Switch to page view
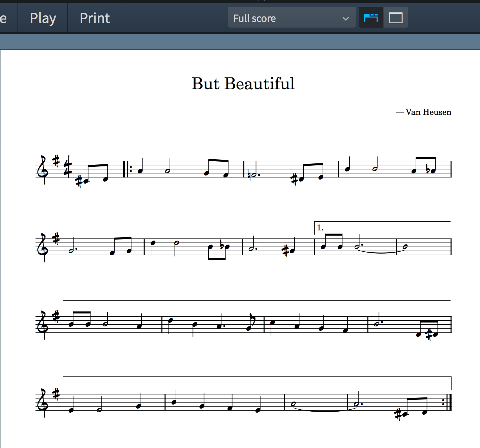Image resolution: width=480 pixels, height=448 pixels. pyautogui.click(x=371, y=18)
